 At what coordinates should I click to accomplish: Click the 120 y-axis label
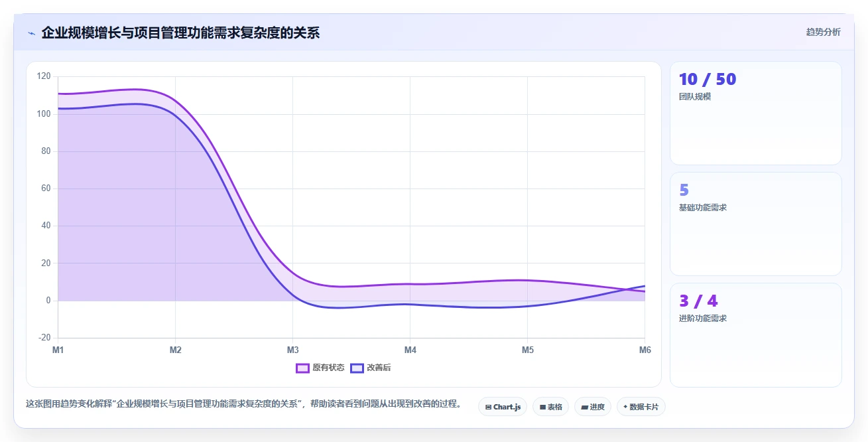(x=44, y=76)
